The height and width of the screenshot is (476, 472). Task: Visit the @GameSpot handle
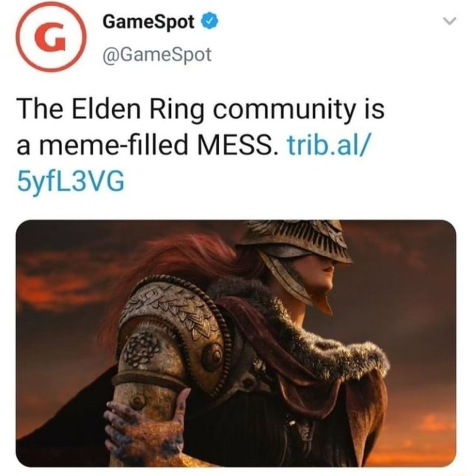point(157,54)
